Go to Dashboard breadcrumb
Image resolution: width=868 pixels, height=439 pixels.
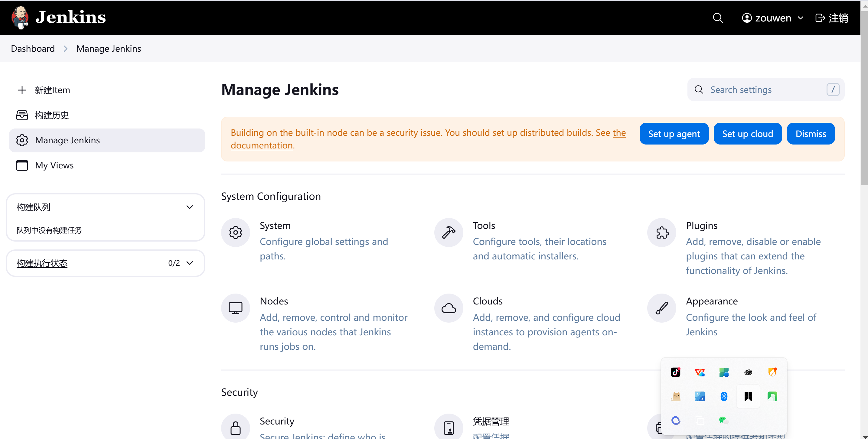click(x=33, y=48)
